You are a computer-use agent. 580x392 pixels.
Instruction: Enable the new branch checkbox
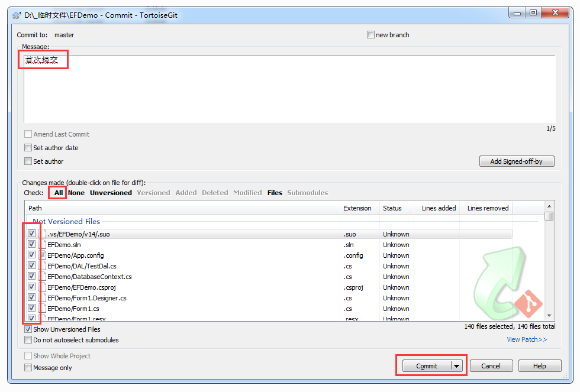click(370, 35)
